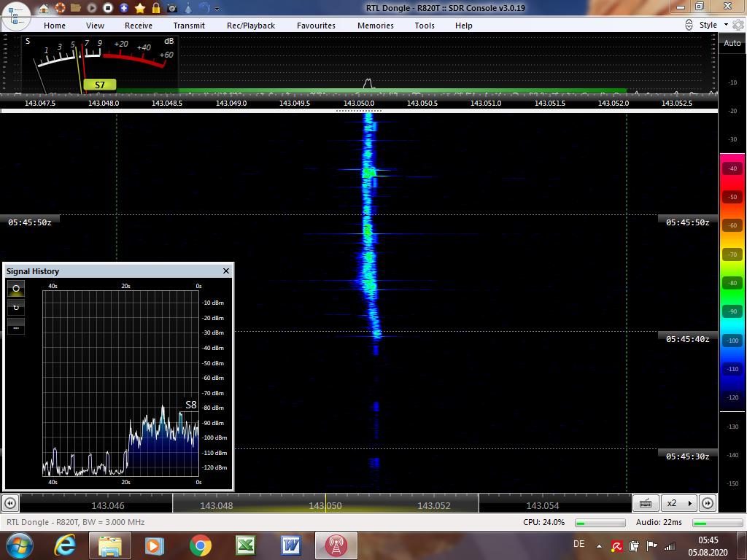Open Word from taskbar
The width and height of the screenshot is (747, 560).
[x=290, y=545]
